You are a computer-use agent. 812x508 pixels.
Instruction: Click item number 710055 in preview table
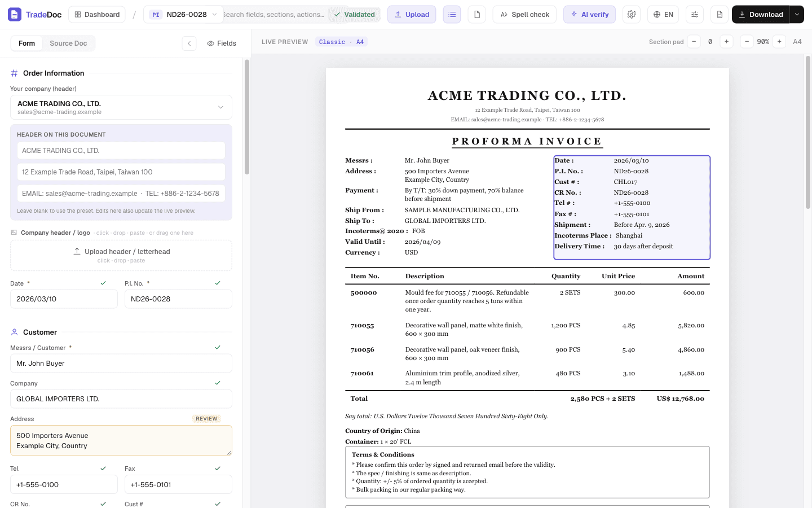coord(362,326)
